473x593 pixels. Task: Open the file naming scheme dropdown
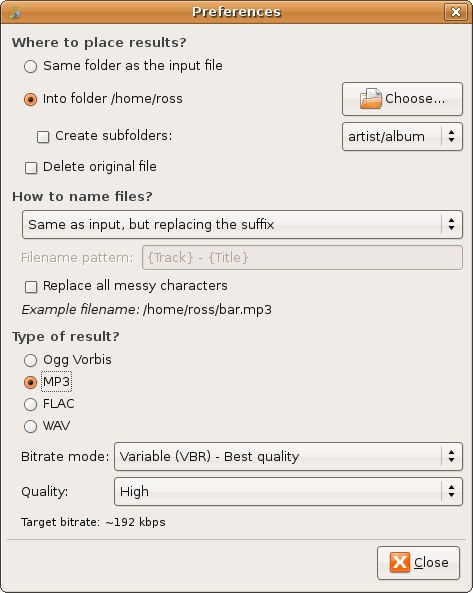[242, 225]
